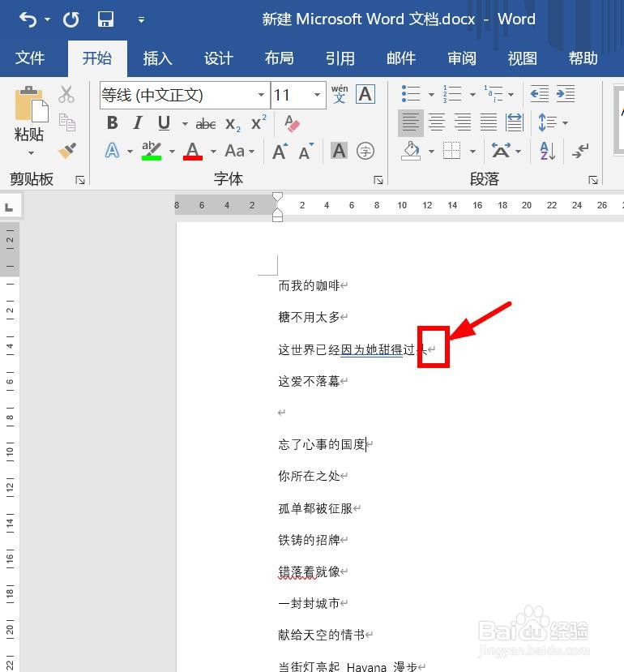Expand the 粘贴 options arrow

31,153
